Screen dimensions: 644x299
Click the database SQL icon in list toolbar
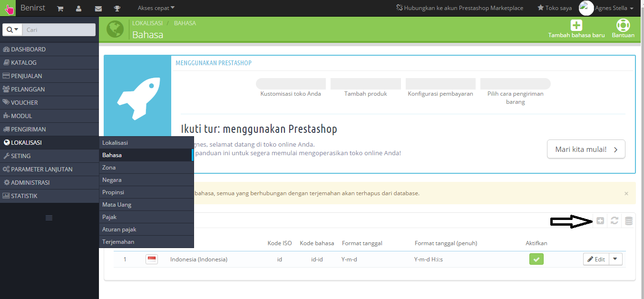click(x=629, y=220)
